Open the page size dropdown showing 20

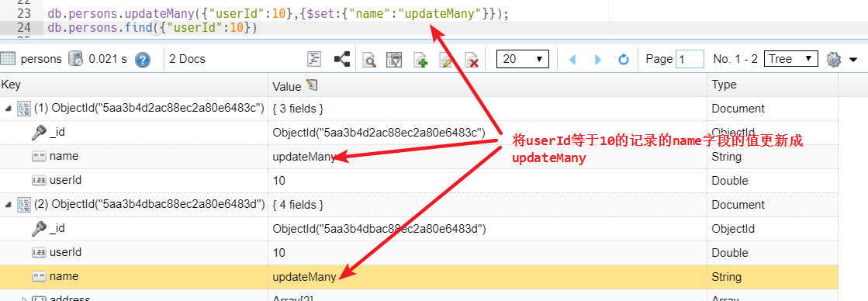coord(523,59)
